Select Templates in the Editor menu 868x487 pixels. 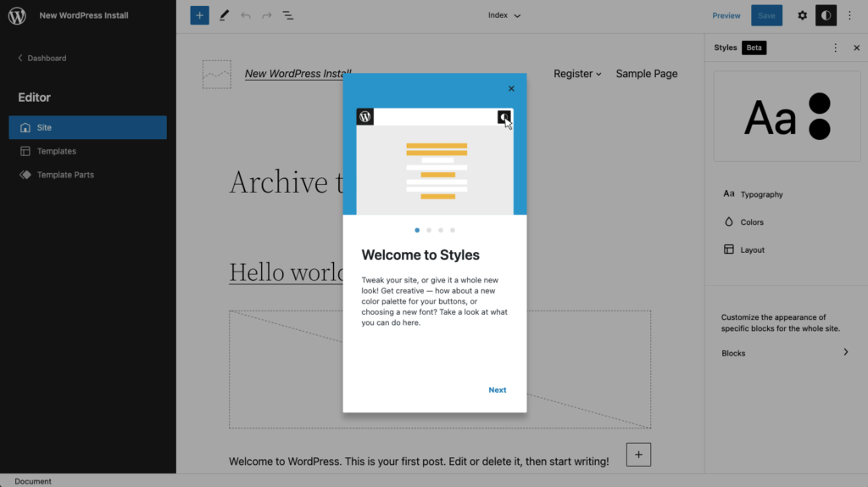click(87, 151)
